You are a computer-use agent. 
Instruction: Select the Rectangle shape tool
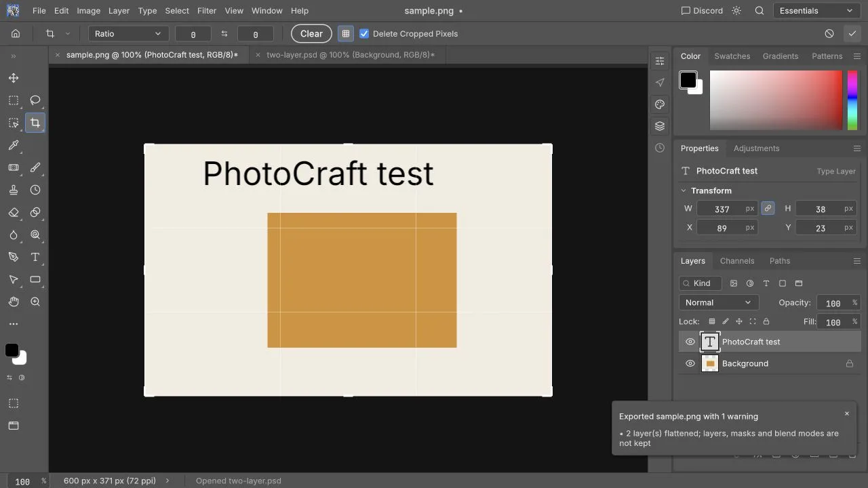coord(35,279)
